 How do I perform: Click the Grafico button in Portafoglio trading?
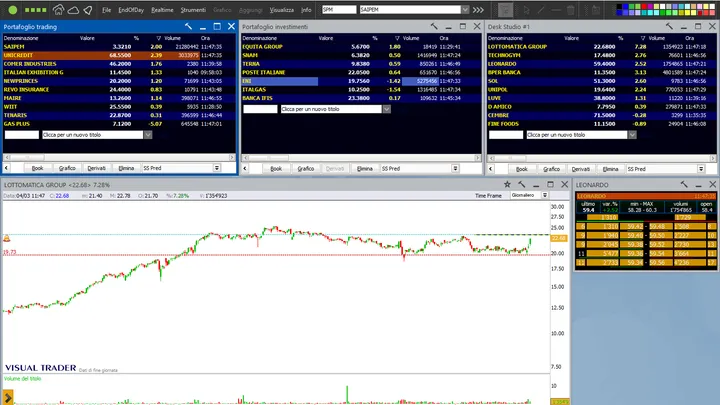(67, 168)
